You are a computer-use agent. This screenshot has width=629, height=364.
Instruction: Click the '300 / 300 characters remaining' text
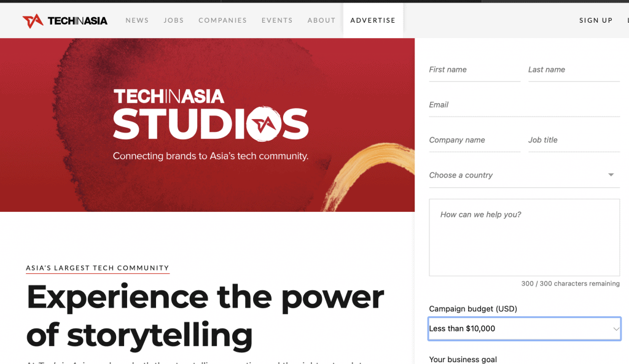tap(570, 284)
